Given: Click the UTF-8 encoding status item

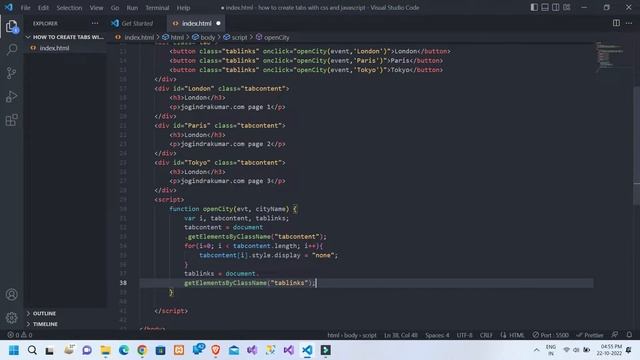Looking at the screenshot, I should (464, 335).
